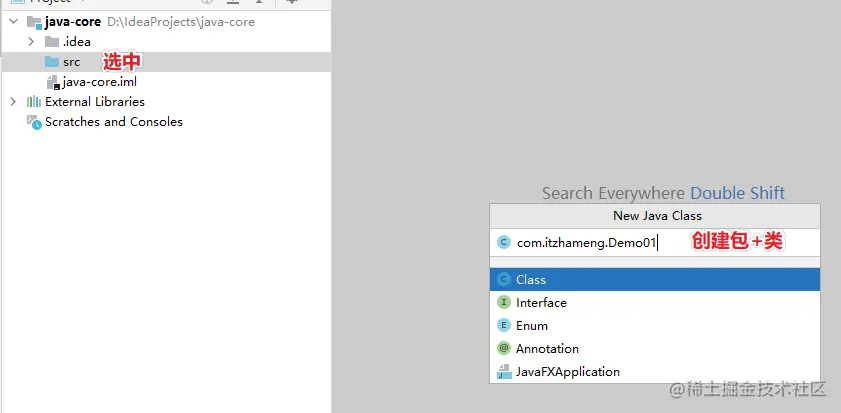Click the Enum type icon
Viewport: 841px width, 413px height.
click(503, 326)
